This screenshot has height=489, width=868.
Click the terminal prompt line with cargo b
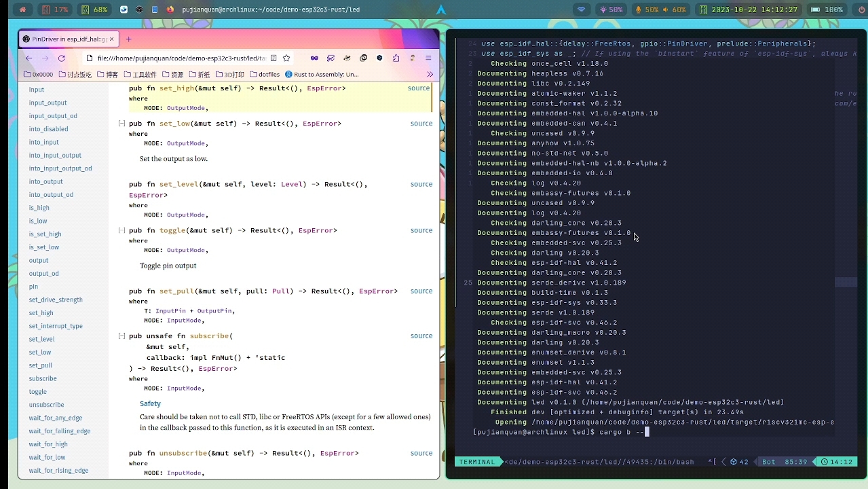point(560,432)
